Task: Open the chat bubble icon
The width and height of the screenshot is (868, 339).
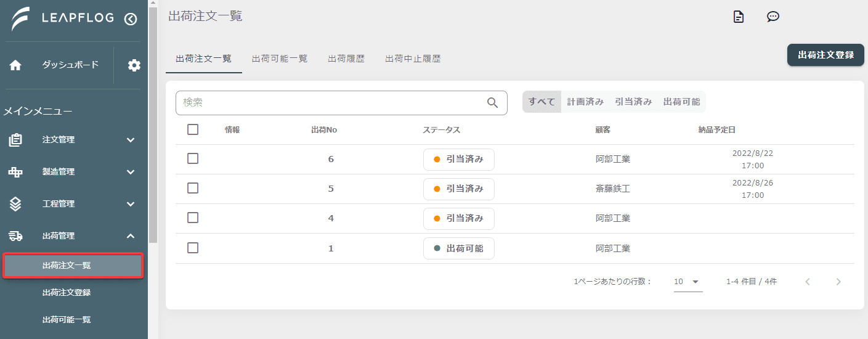Action: (773, 17)
